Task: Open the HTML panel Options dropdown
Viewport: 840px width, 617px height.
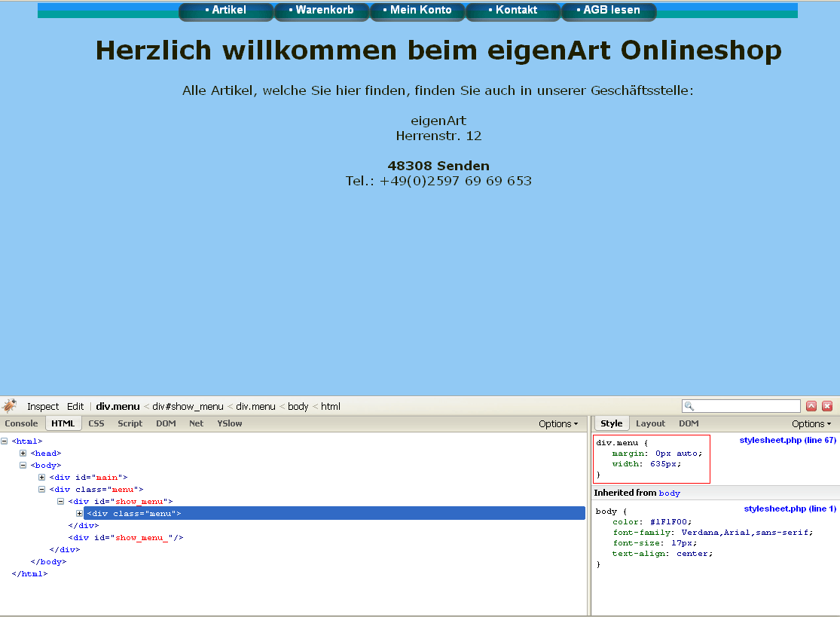Action: (x=558, y=423)
